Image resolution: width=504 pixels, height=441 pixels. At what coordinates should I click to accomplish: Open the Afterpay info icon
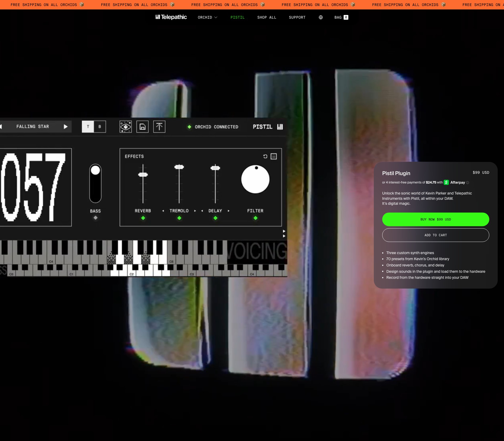(467, 183)
